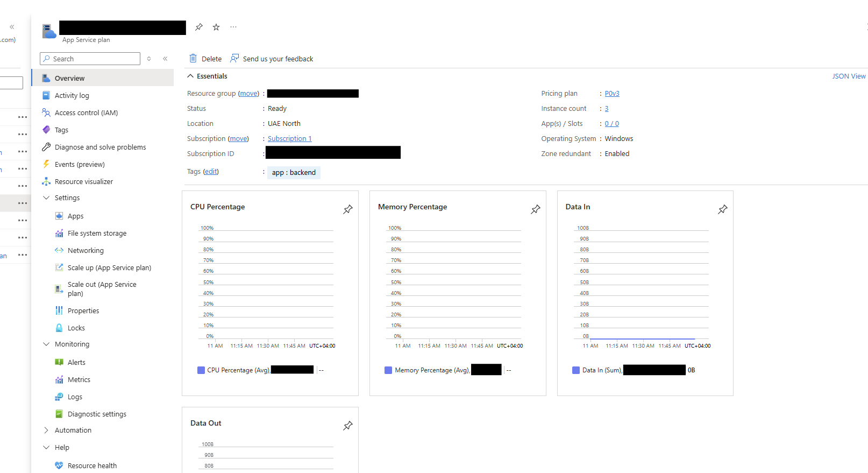The image size is (868, 473).
Task: Add App Service plan to favorites star
Action: (x=216, y=27)
